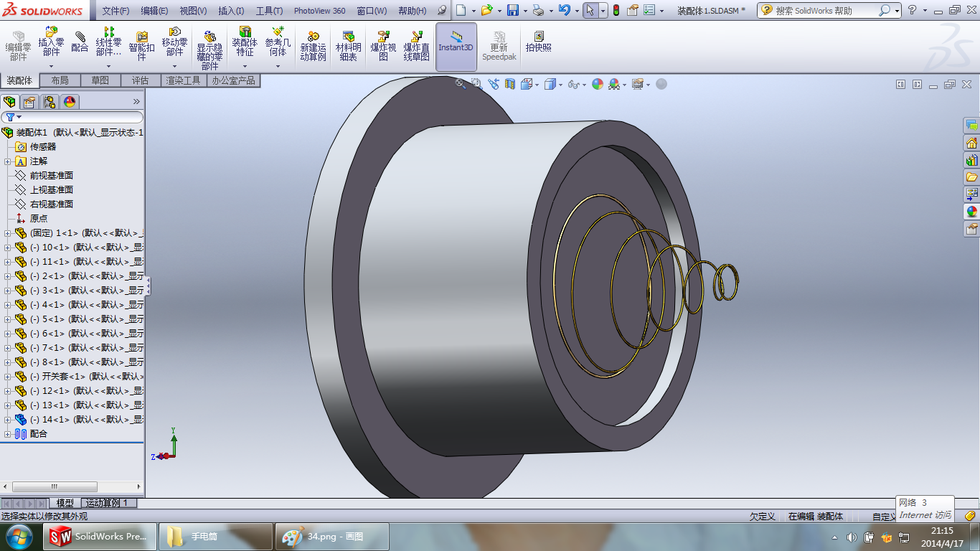Open the PropertyManager panel tab
The width and height of the screenshot is (980, 551).
pyautogui.click(x=29, y=102)
